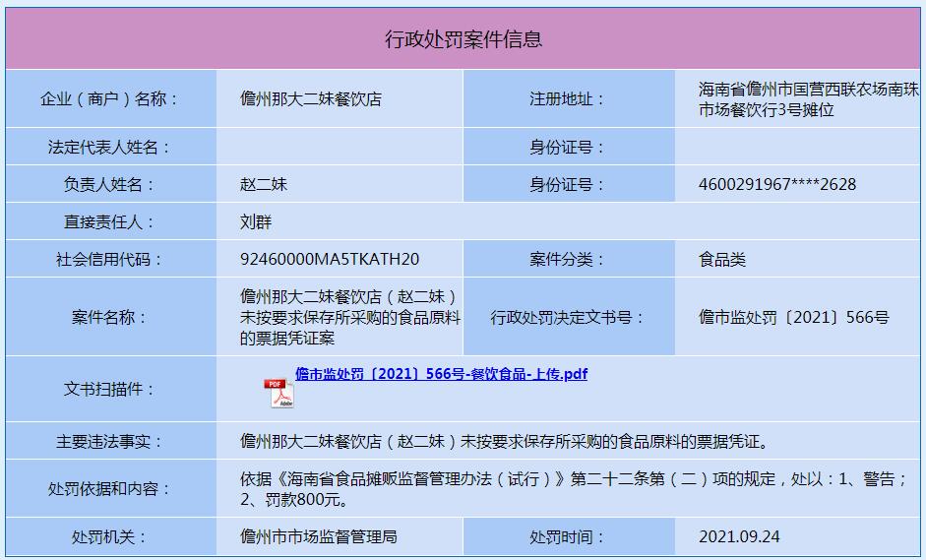Select the social credit code 92460000MA5TKATH20

[x=330, y=260]
